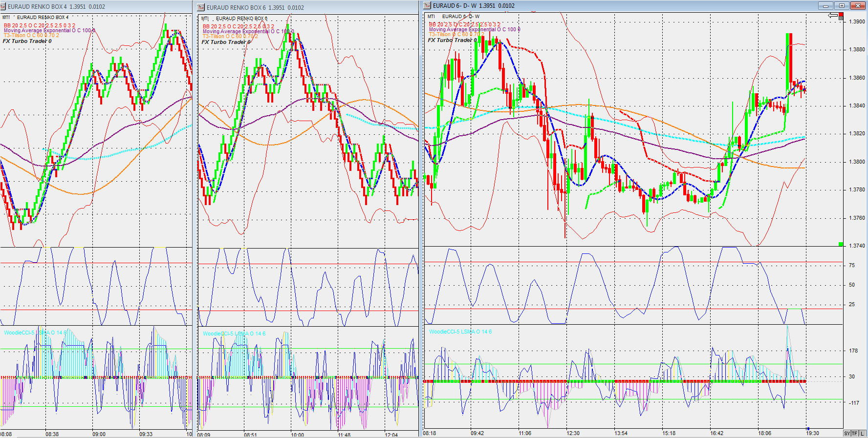Click the 178 value on the WoodieCCI scale
This screenshot has width=868, height=438.
point(853,351)
